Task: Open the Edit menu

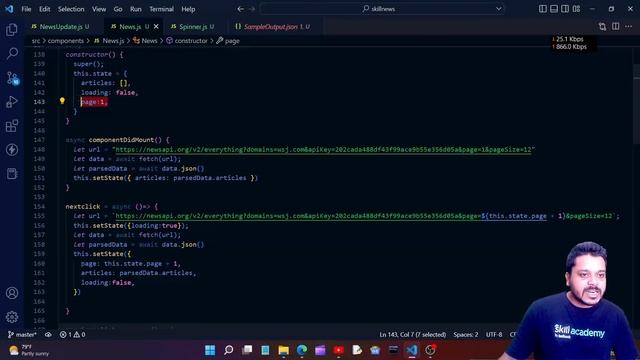Action: pyautogui.click(x=44, y=9)
